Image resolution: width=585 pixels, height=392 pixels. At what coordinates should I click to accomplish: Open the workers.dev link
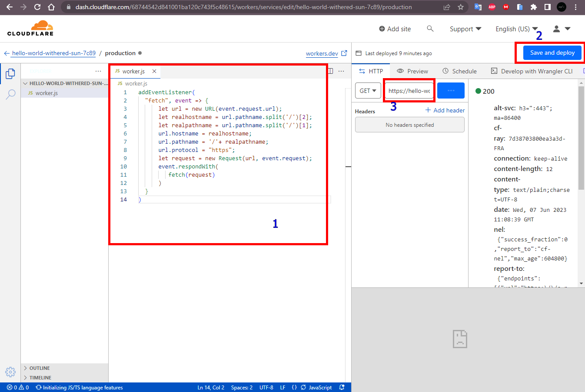click(326, 53)
